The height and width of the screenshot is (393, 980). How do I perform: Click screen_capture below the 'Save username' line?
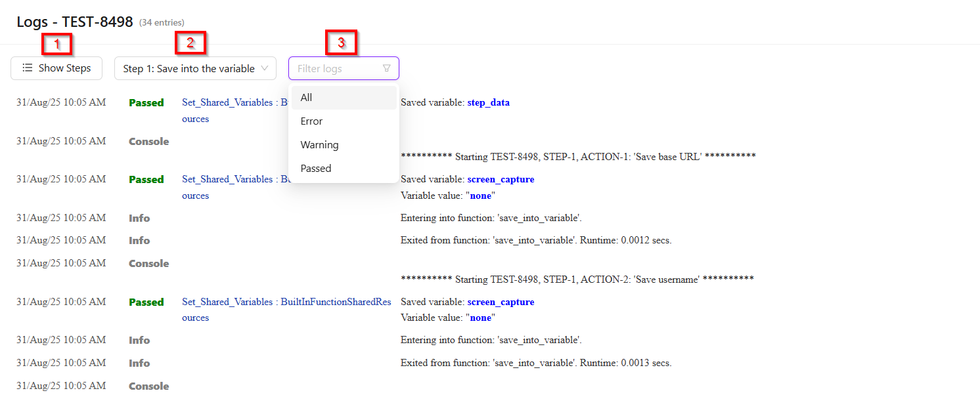501,302
